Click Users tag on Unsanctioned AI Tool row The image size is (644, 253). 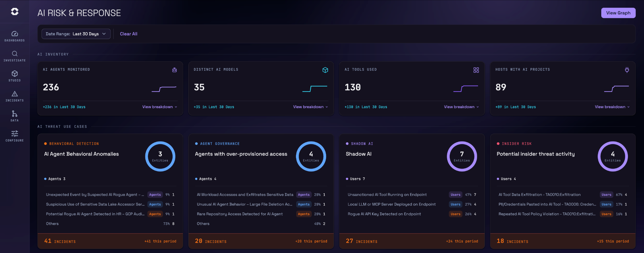pos(455,195)
